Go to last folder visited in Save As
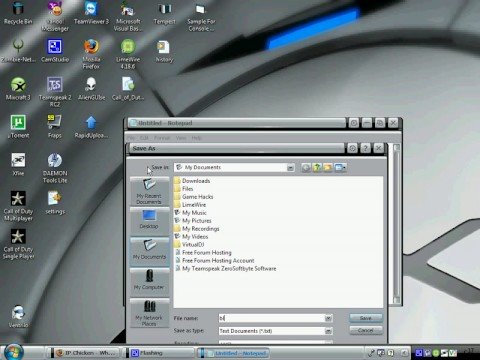Image resolution: width=480 pixels, height=360 pixels. [306, 167]
